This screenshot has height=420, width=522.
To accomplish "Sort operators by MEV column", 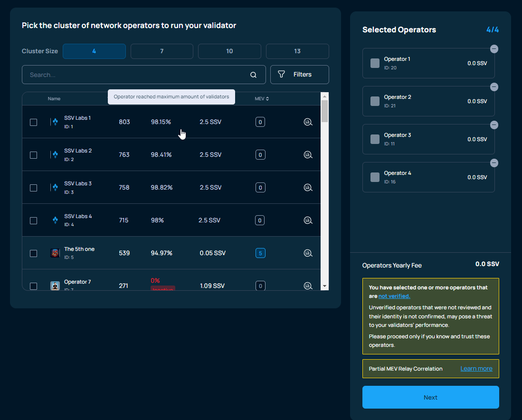I will coord(262,99).
